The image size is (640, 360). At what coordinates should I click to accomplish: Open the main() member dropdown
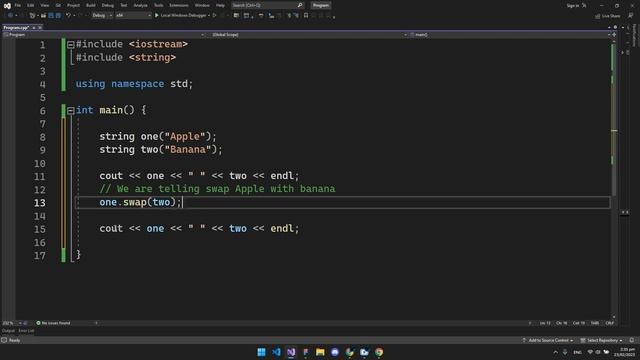(510, 35)
